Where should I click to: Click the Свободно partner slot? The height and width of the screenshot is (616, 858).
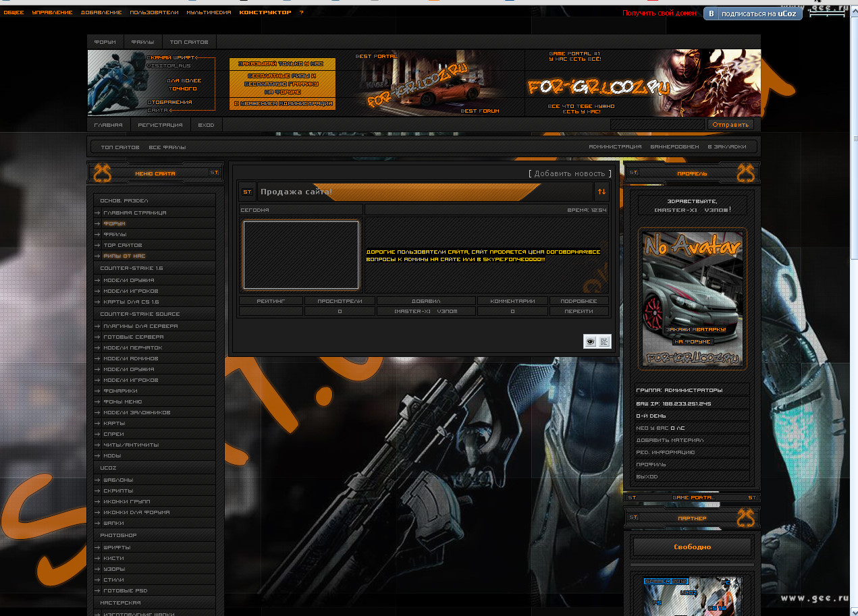click(693, 547)
